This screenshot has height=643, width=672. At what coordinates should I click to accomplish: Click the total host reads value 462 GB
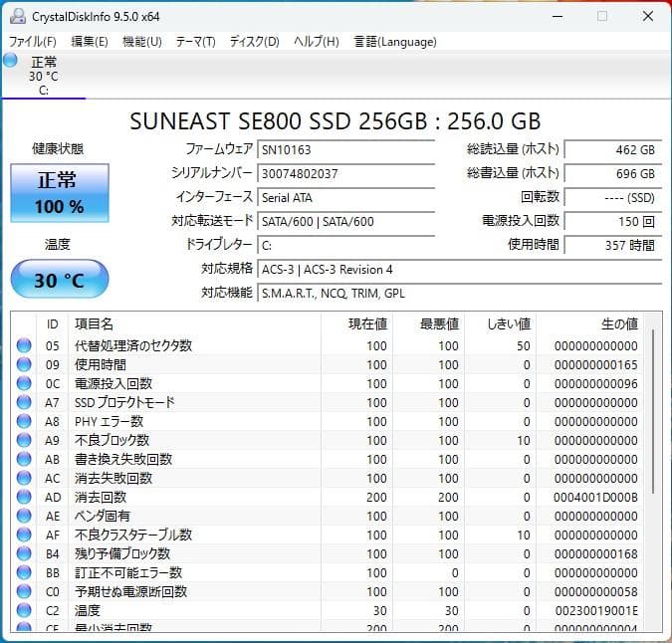[x=613, y=150]
